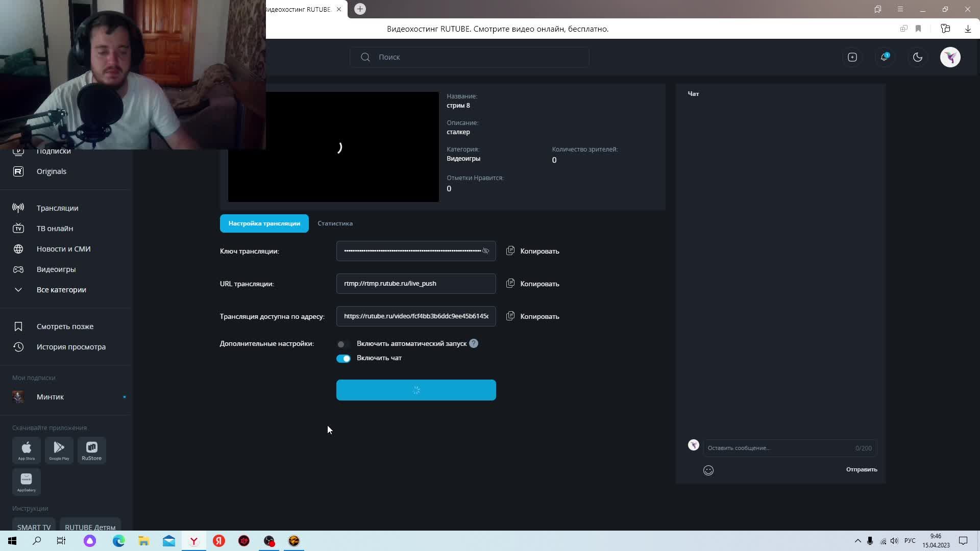Open the notifications bell
The image size is (980, 551).
point(884,57)
